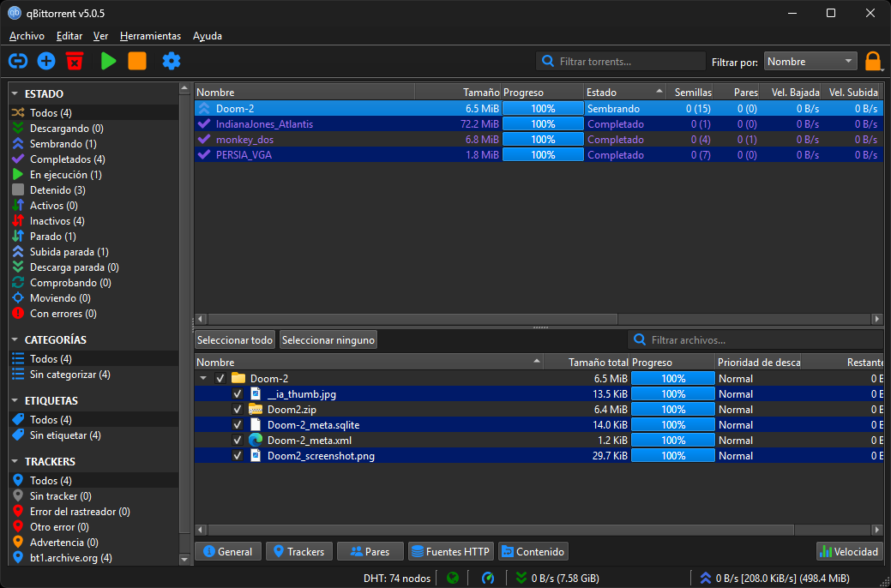The width and height of the screenshot is (891, 588).
Task: Click the add torrent link toolbar icon
Action: point(18,61)
